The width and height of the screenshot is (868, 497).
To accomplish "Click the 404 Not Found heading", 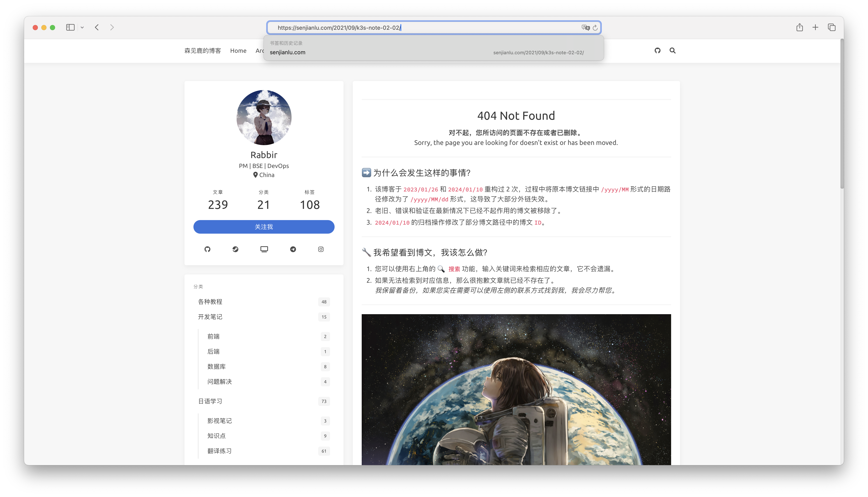I will 516,116.
